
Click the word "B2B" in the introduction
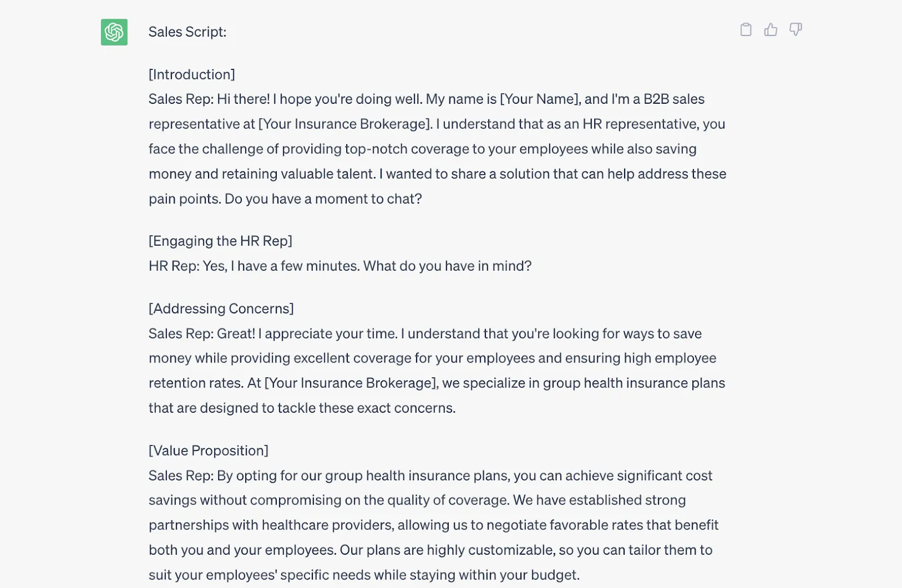tap(656, 99)
